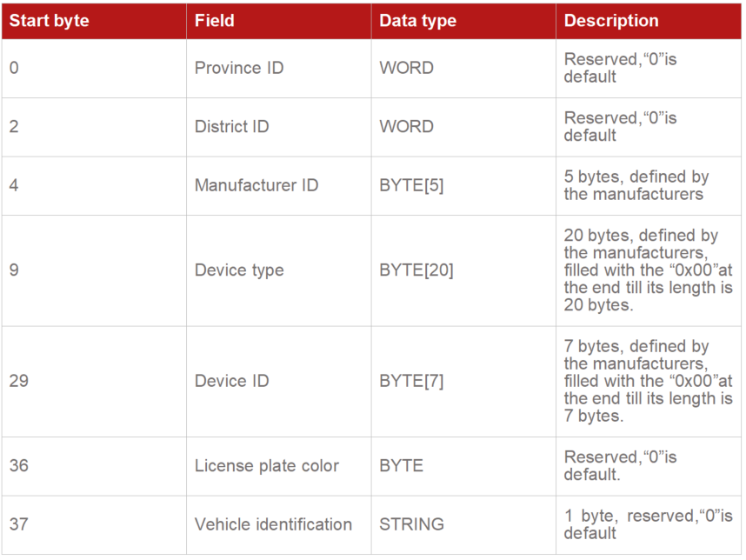The height and width of the screenshot is (560, 746).
Task: Select the Description column header
Action: tap(611, 21)
